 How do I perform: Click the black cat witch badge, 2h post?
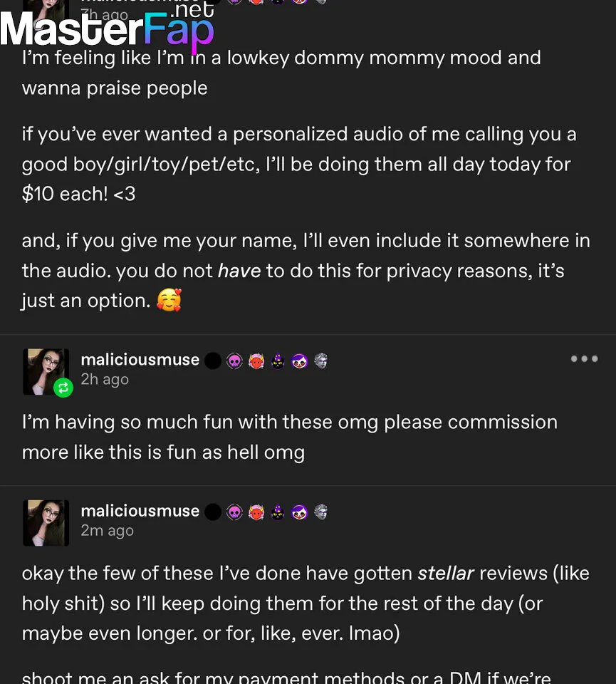[x=278, y=361]
